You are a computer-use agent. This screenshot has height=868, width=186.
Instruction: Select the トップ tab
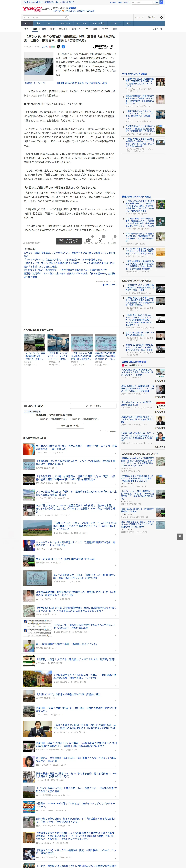click(x=27, y=24)
